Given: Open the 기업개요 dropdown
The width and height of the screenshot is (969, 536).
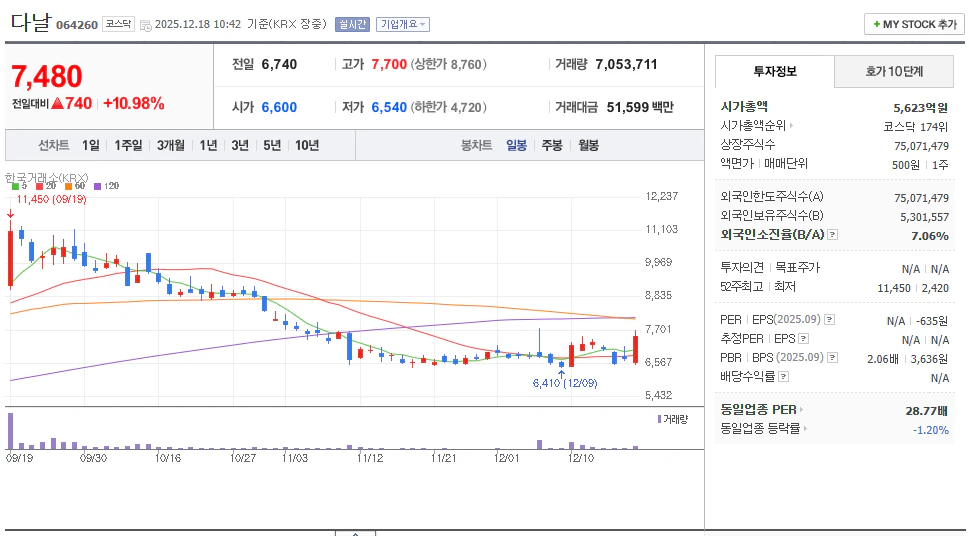Looking at the screenshot, I should pos(402,24).
